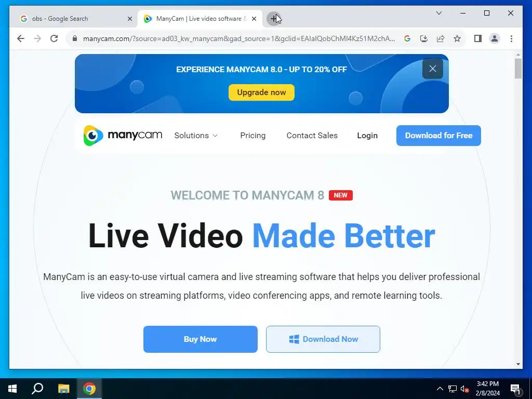Viewport: 532px width, 399px height.
Task: Open the notification center icon
Action: pyautogui.click(x=516, y=389)
